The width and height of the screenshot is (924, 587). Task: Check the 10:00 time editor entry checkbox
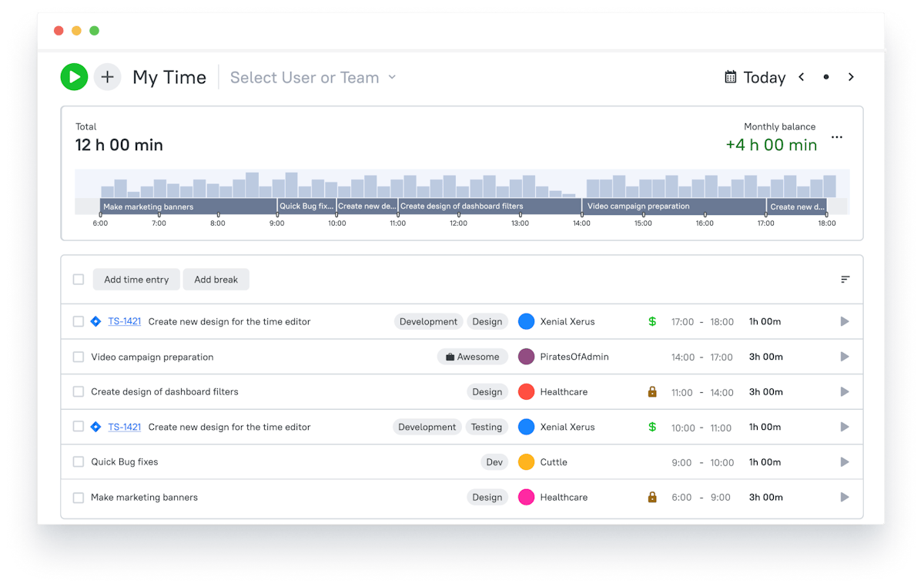(79, 427)
